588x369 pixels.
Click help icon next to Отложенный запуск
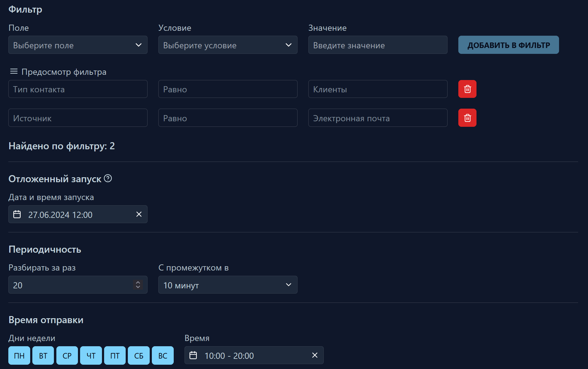pos(108,178)
